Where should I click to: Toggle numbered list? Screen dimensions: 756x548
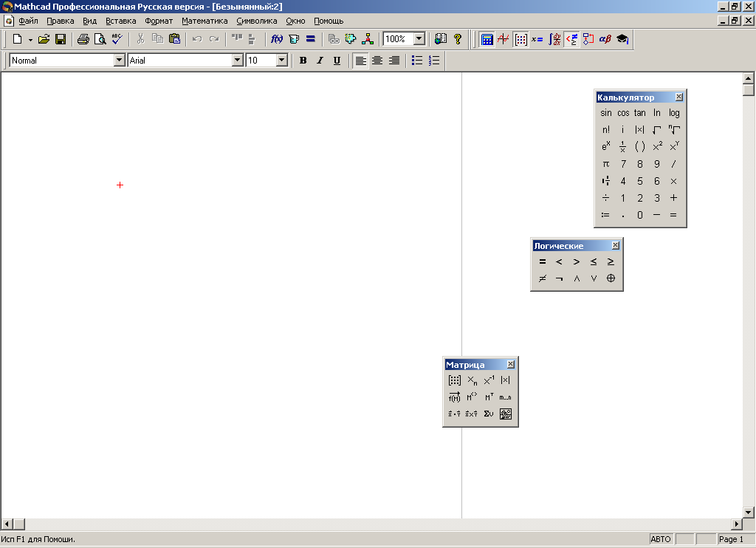click(x=434, y=61)
